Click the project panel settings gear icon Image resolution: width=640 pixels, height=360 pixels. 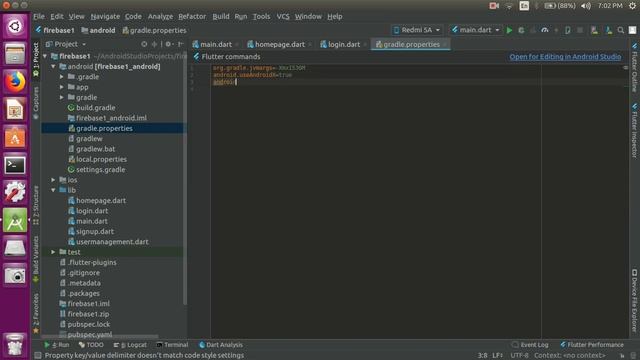pyautogui.click(x=168, y=44)
